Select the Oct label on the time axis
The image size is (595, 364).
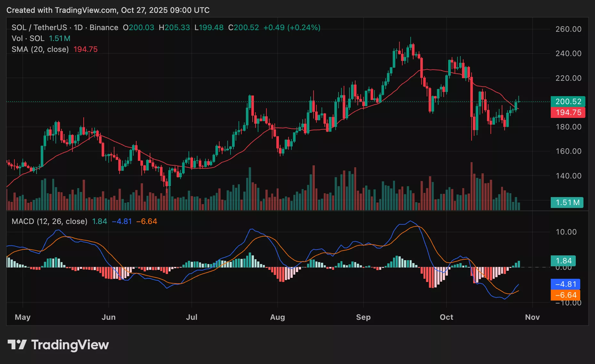click(446, 317)
